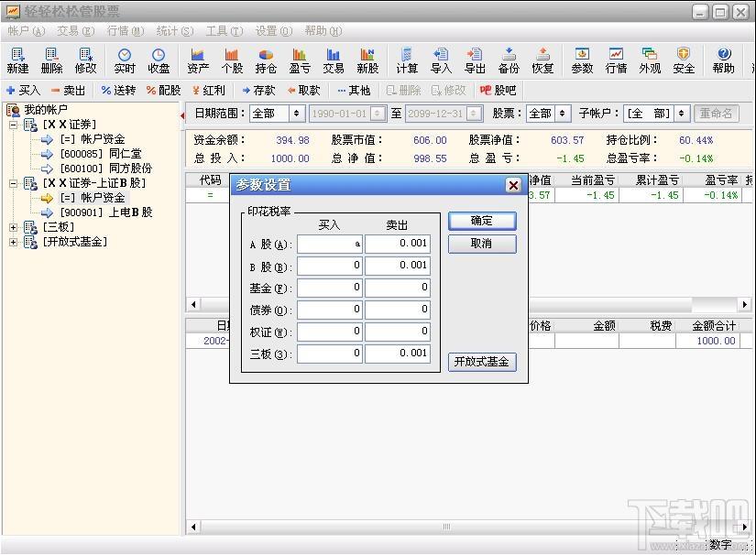Open the 实时 real-time quotes icon

[x=125, y=60]
